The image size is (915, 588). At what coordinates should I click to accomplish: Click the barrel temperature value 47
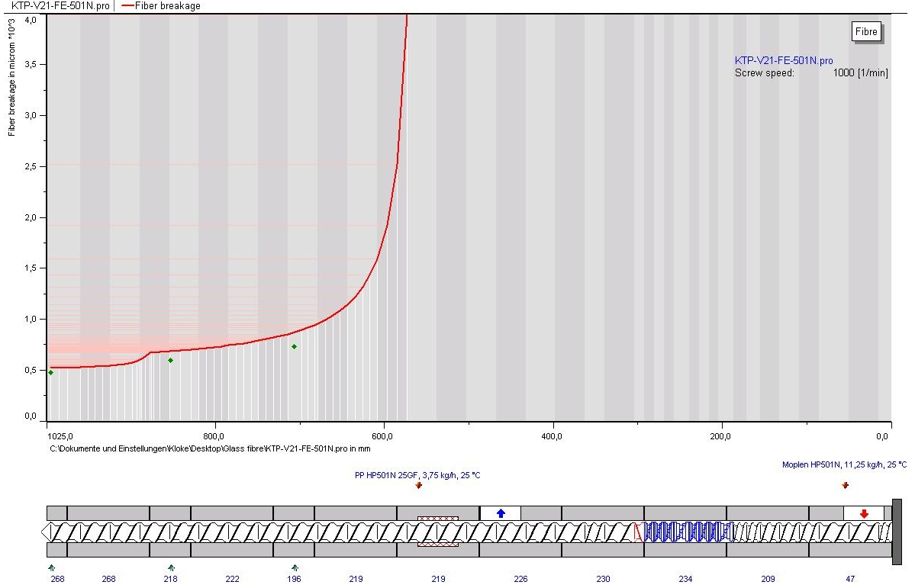[x=850, y=579]
